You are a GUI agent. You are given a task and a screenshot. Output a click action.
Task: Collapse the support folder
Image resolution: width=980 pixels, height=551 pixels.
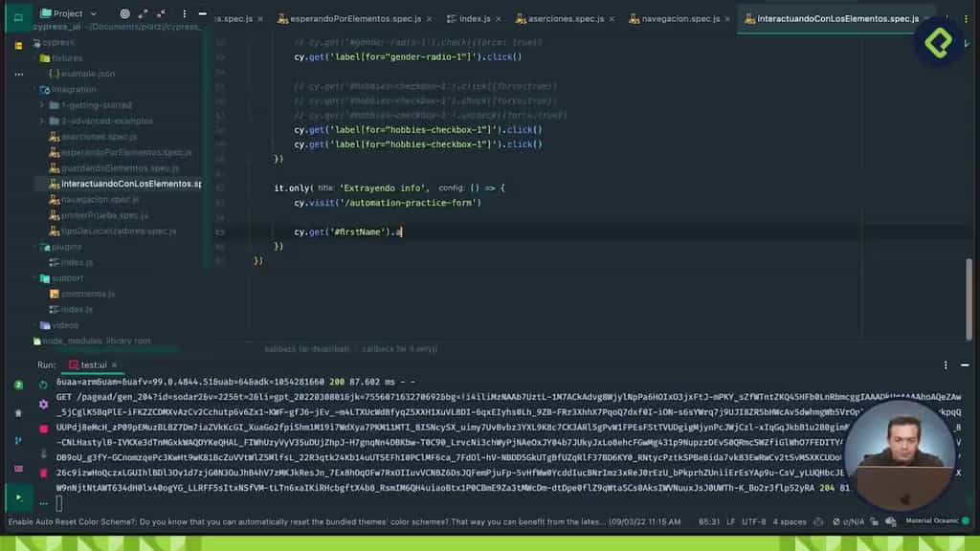[x=35, y=278]
